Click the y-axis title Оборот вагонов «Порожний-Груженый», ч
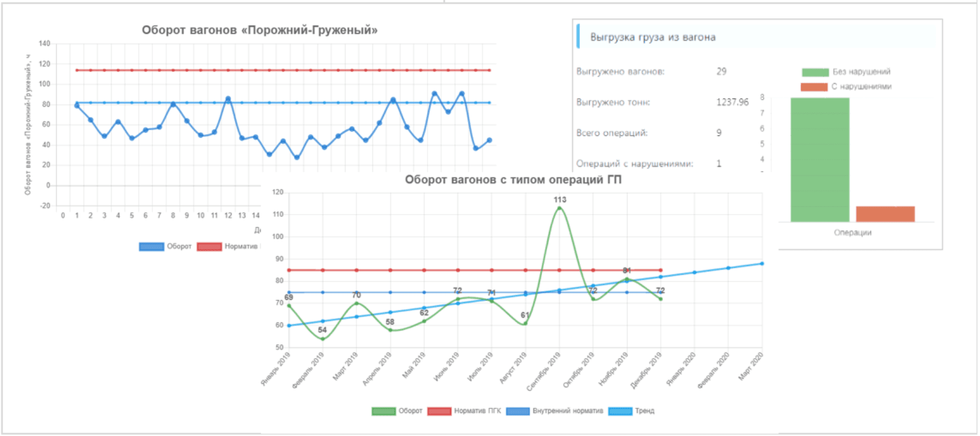Image resolution: width=980 pixels, height=436 pixels. [28, 124]
